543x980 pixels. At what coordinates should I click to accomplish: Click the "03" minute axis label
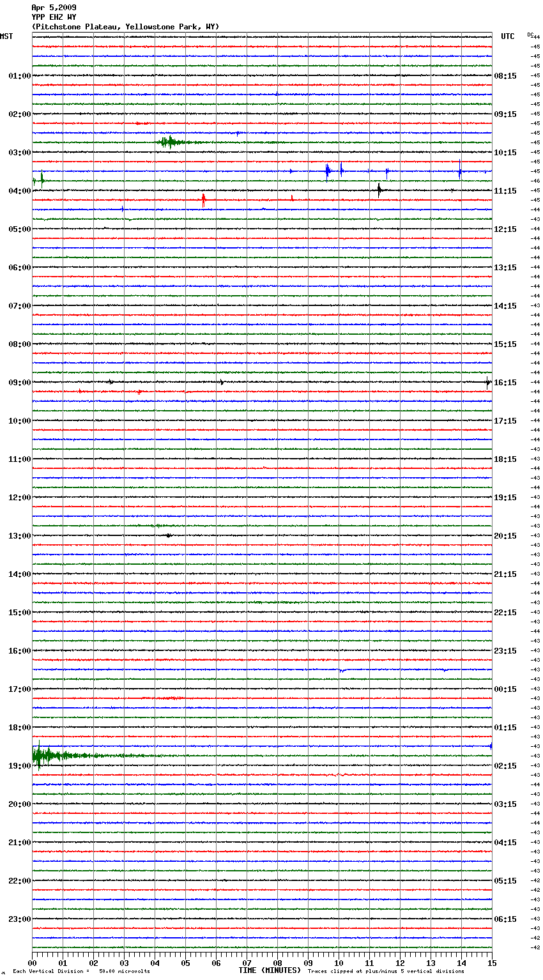pos(124,963)
